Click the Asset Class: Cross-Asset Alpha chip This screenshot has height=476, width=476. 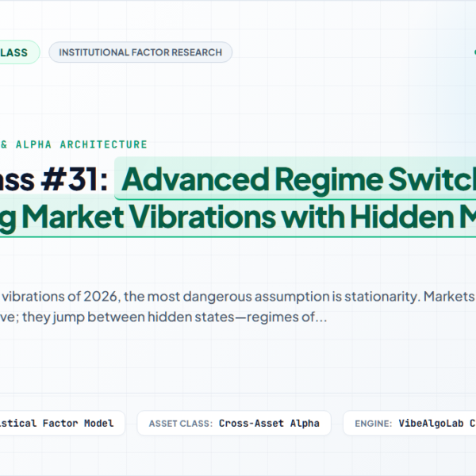point(234,423)
